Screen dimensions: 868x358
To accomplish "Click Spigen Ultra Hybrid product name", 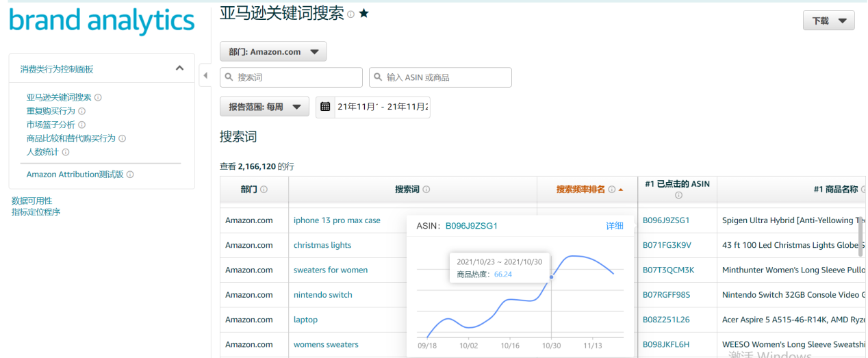I will tap(793, 220).
